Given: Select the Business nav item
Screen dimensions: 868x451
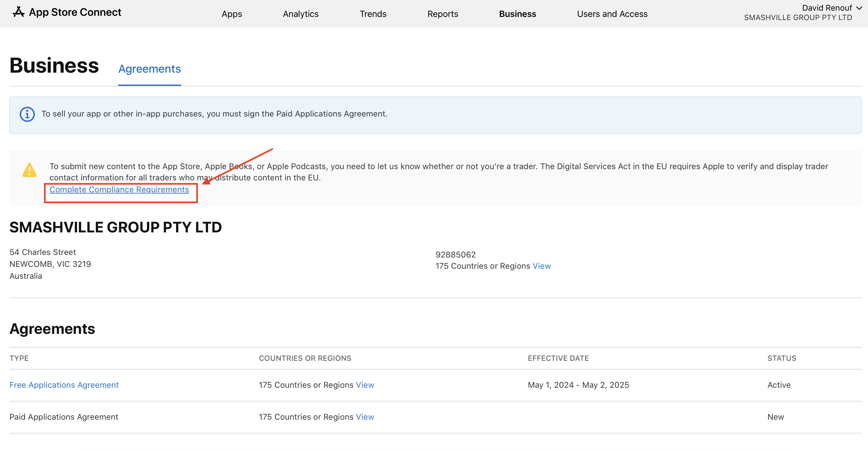Looking at the screenshot, I should (517, 14).
